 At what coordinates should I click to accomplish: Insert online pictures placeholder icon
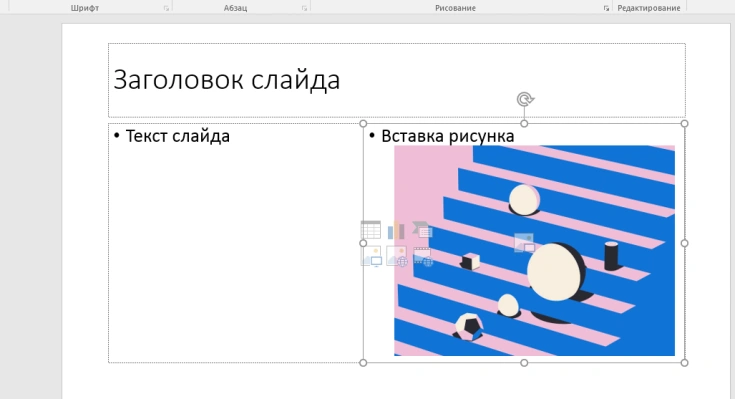[397, 256]
